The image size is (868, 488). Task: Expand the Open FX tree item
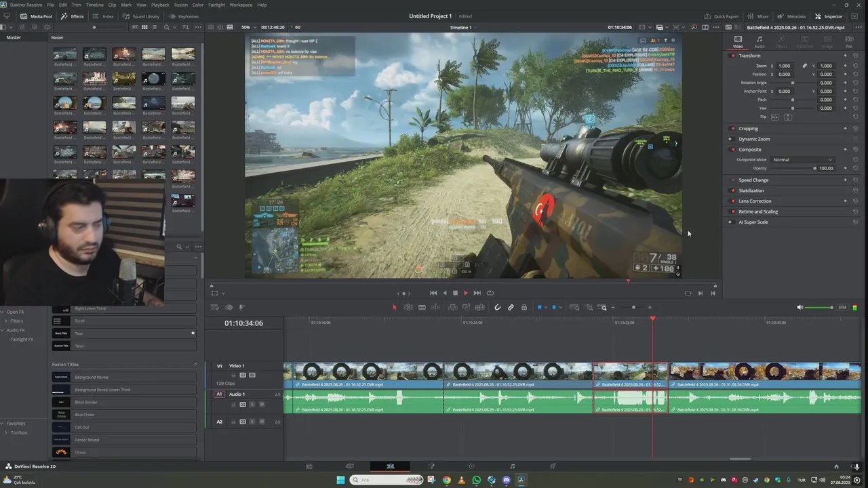pyautogui.click(x=3, y=312)
